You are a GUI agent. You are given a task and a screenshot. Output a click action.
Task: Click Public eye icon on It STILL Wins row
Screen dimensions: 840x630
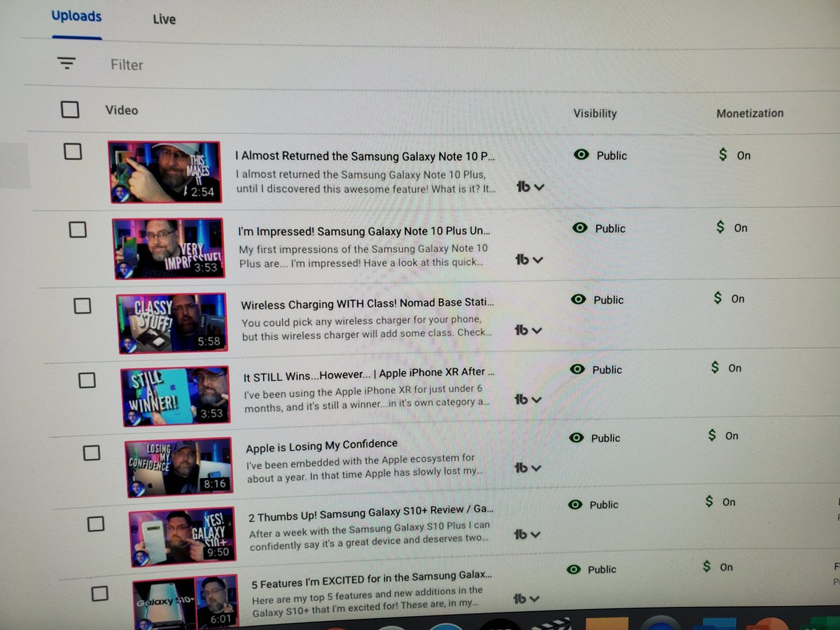tap(577, 370)
